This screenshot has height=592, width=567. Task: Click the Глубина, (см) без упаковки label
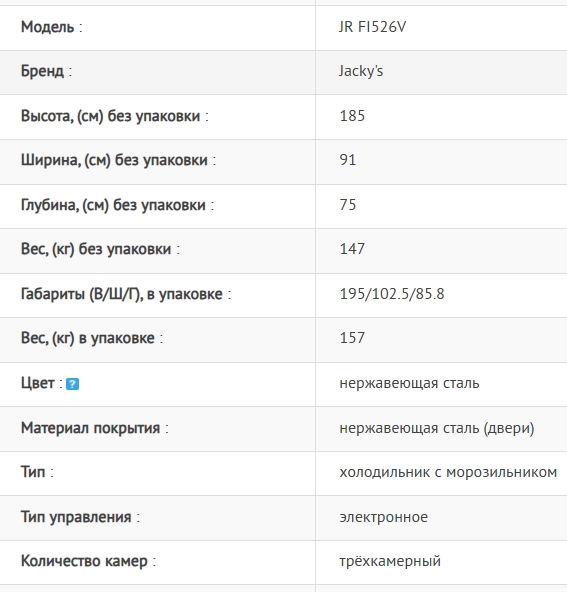point(117,205)
